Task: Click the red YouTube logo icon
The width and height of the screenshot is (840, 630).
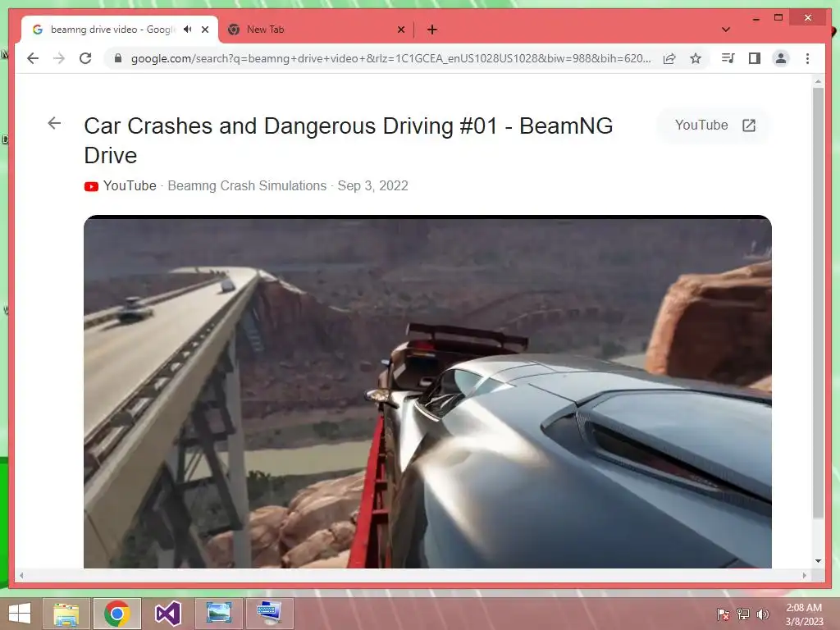Action: pos(91,186)
